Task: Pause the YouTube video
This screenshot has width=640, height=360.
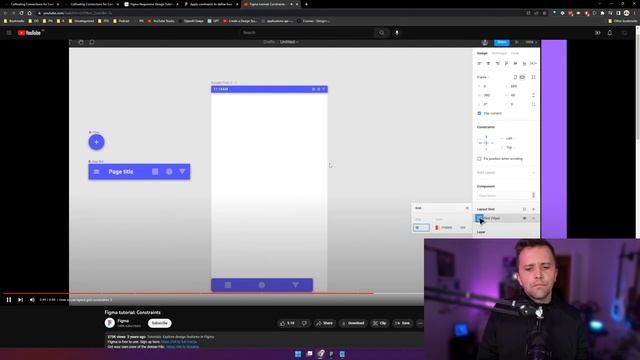Action: click(9, 300)
